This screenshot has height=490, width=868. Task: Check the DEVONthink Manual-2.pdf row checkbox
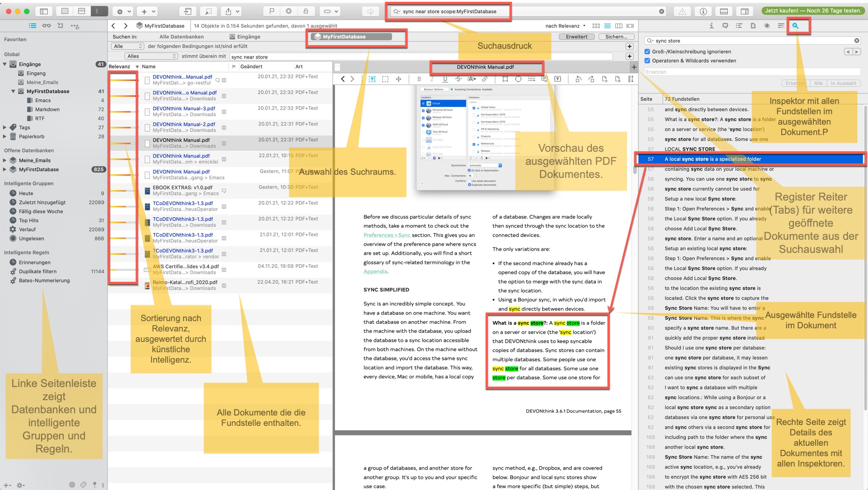[x=147, y=127]
